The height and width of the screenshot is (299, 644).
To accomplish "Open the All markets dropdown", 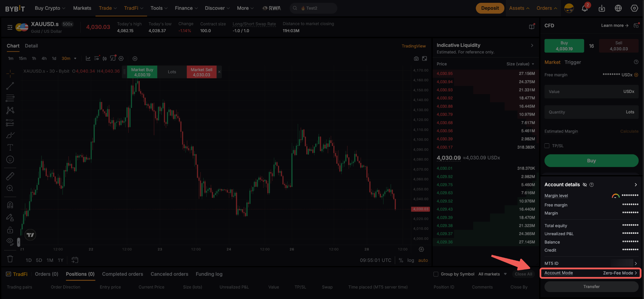I will (492, 274).
